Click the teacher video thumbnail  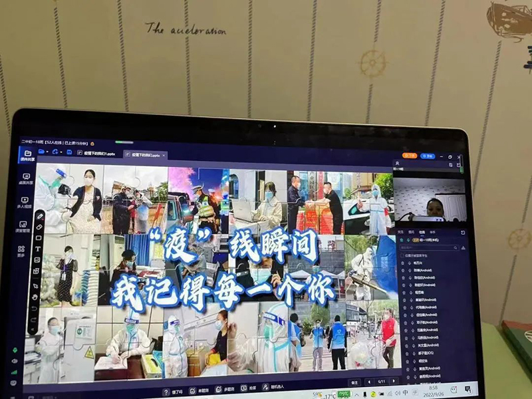[429, 199]
